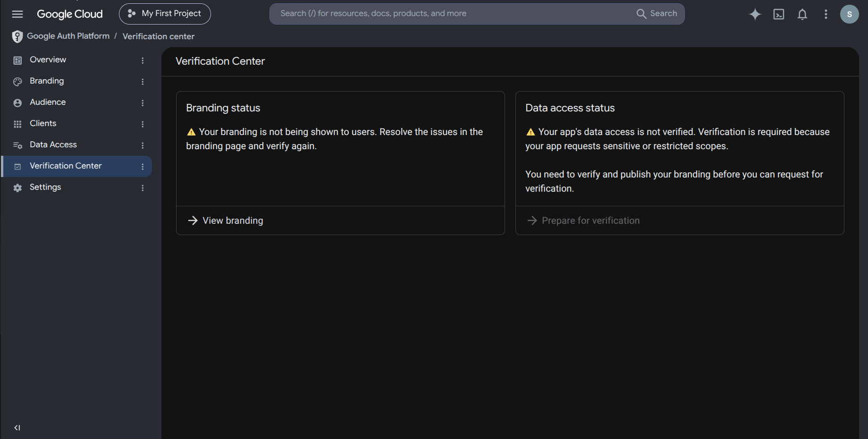Click the Overview dashboard icon
Screen dimensions: 868x439
[x=17, y=60]
